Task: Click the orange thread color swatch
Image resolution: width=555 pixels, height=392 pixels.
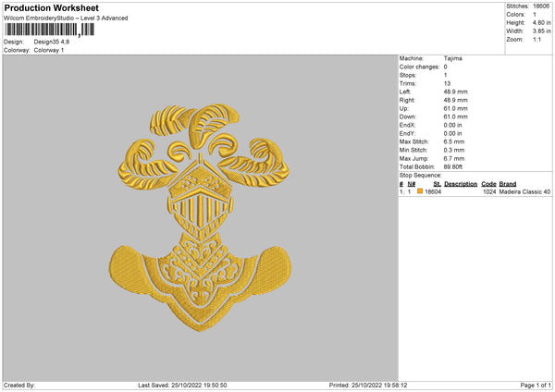Action: [420, 191]
